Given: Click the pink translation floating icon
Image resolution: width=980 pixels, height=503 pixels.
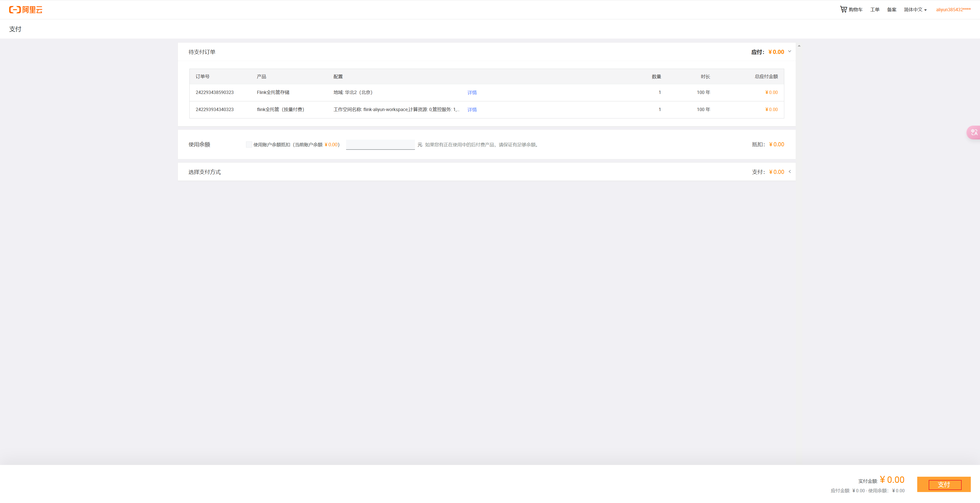Looking at the screenshot, I should [x=974, y=133].
